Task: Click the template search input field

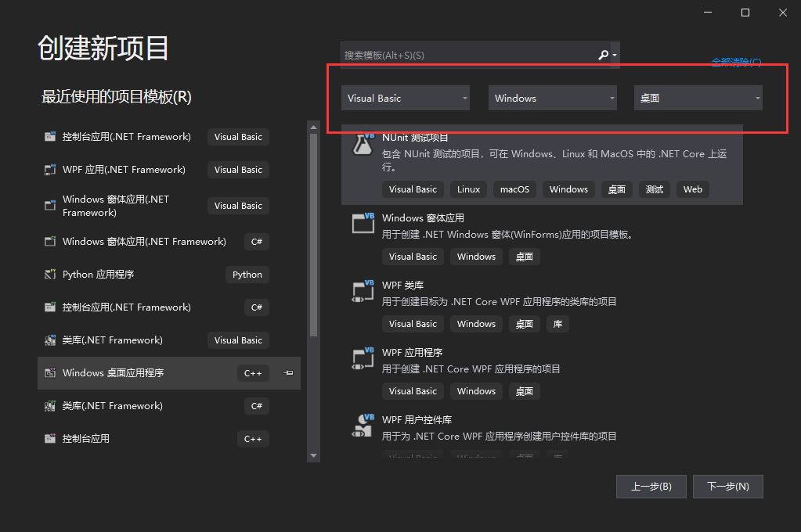Action: [468, 55]
